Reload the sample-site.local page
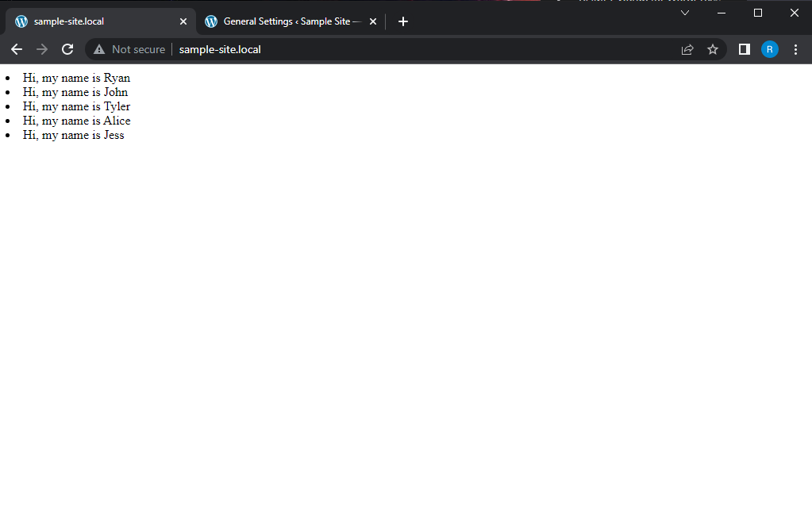This screenshot has width=812, height=530. (67, 50)
